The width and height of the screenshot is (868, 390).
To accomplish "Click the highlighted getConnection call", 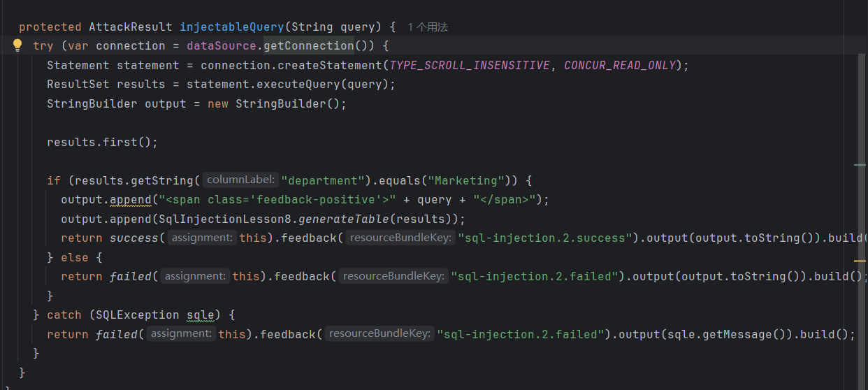I will pyautogui.click(x=308, y=46).
